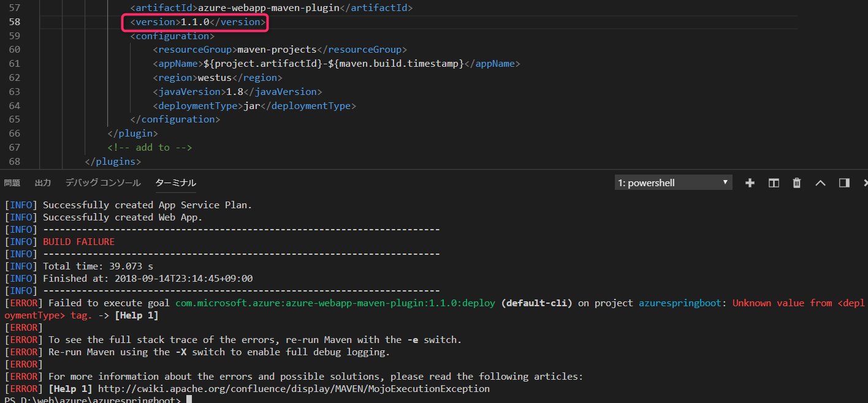
Task: Click the PowerShell prompt input line
Action: click(x=98, y=400)
